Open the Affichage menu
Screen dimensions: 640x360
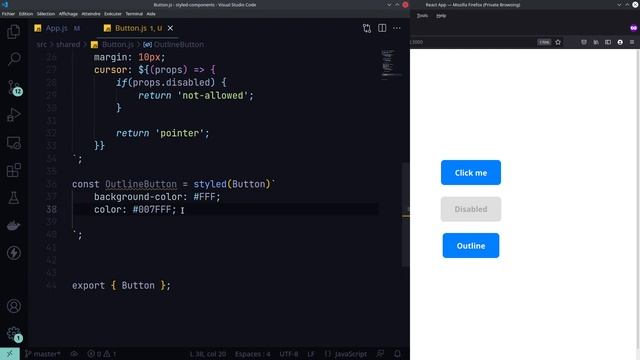(x=68, y=14)
